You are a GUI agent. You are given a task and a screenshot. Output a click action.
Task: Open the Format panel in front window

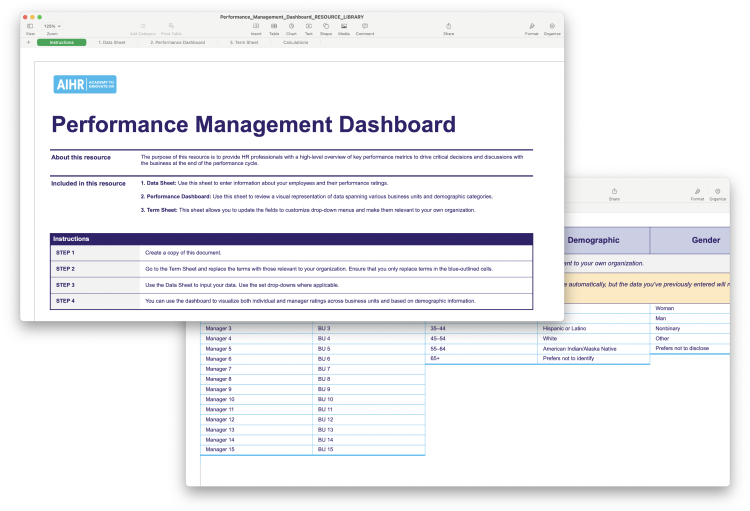pyautogui.click(x=532, y=27)
